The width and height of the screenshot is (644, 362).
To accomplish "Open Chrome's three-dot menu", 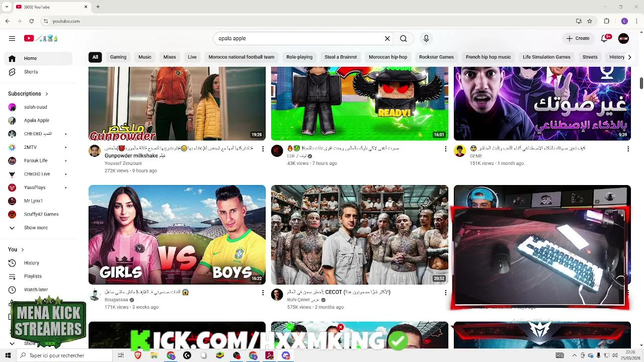I will point(637,21).
